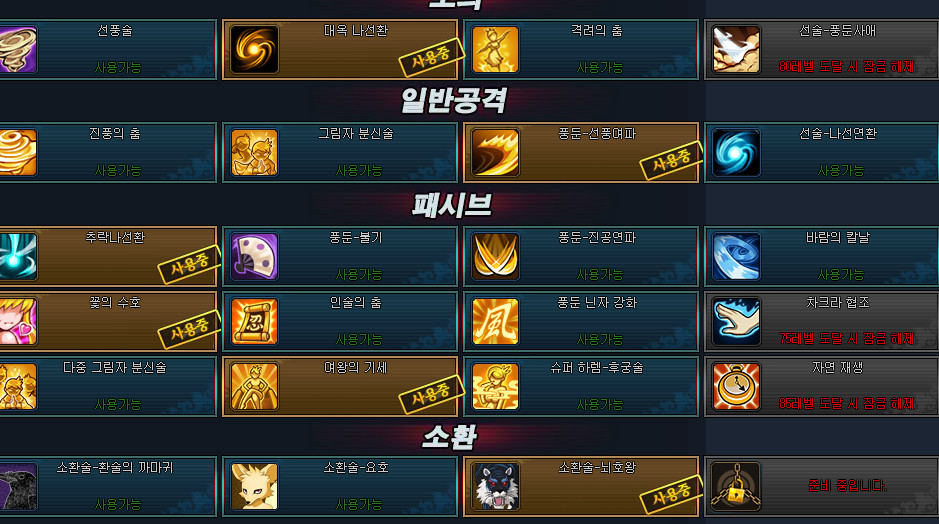Select the 소환술-뇌호왕 tiger summon icon
The width and height of the screenshot is (939, 524).
click(x=495, y=486)
